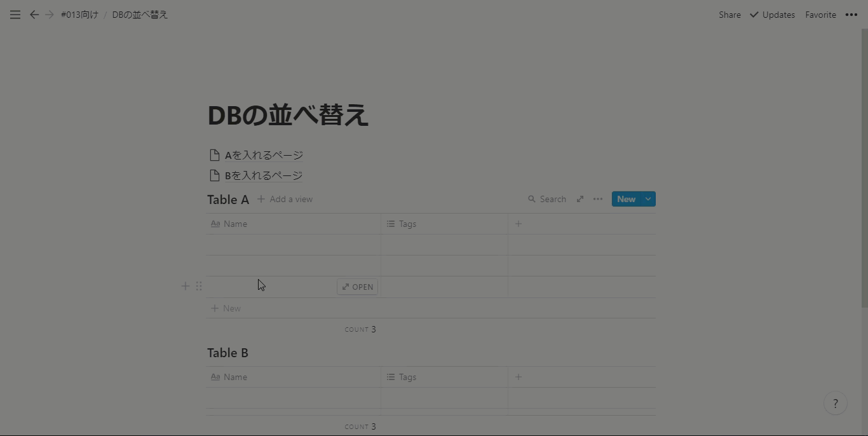Screen dimensions: 868x436
Task: Click the Table B title
Action: (x=227, y=353)
